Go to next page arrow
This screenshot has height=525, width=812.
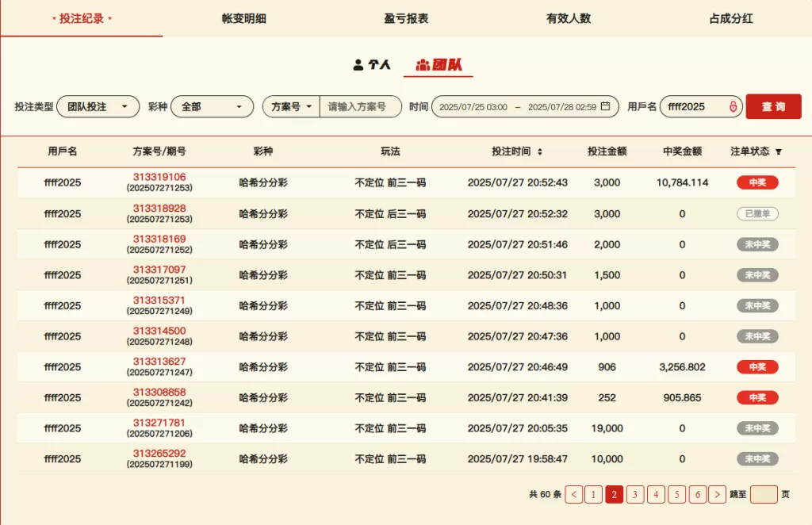click(717, 494)
